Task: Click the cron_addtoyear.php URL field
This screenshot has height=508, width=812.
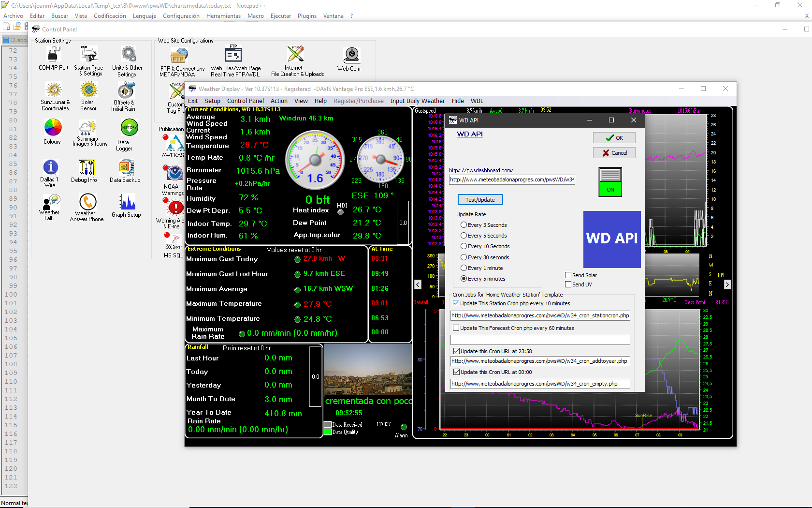Action: tap(540, 361)
